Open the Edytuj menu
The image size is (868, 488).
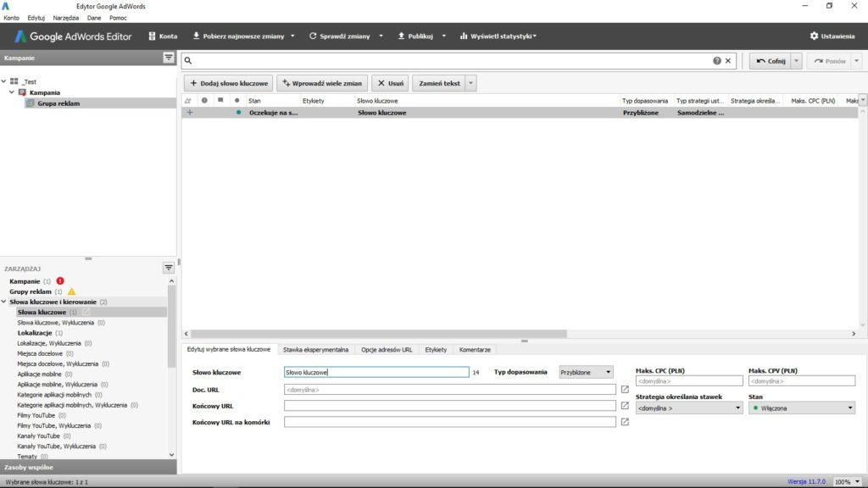coord(36,18)
